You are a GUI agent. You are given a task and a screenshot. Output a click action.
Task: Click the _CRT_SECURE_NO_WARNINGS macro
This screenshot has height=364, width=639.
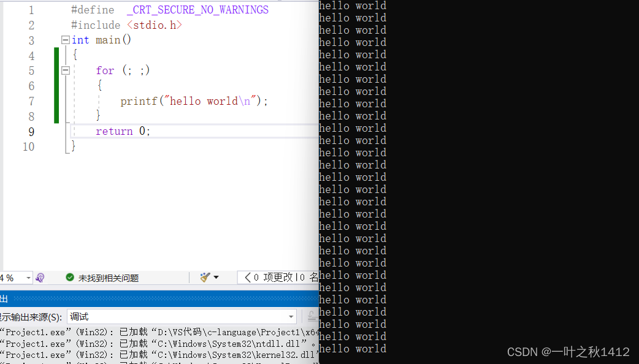pos(197,10)
